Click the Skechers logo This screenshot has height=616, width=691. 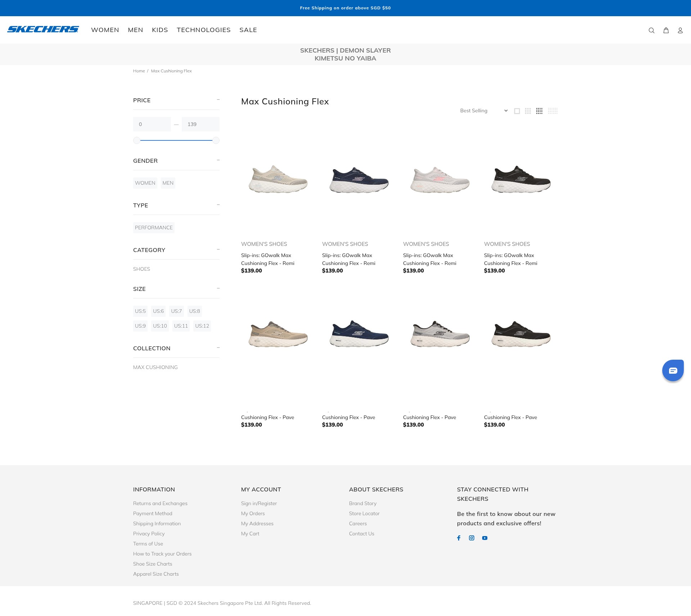(x=43, y=30)
